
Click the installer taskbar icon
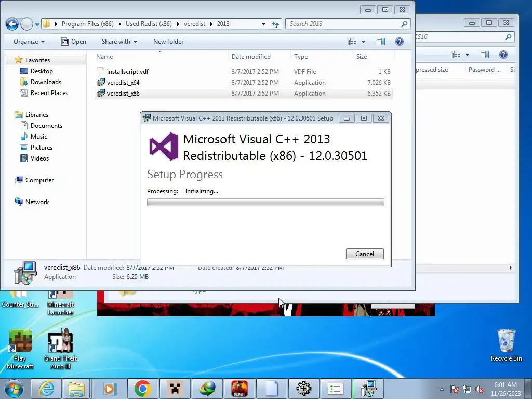pyautogui.click(x=368, y=389)
